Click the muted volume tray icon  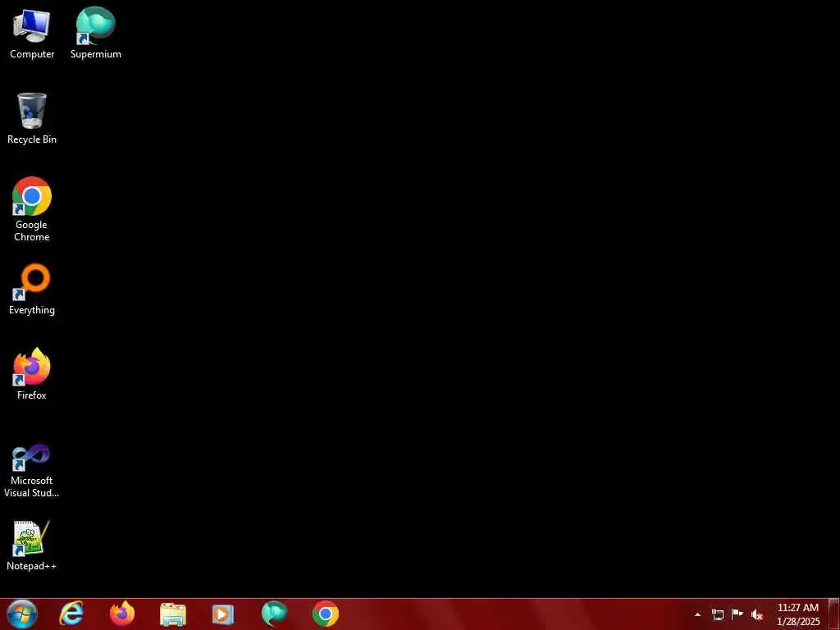coord(757,614)
